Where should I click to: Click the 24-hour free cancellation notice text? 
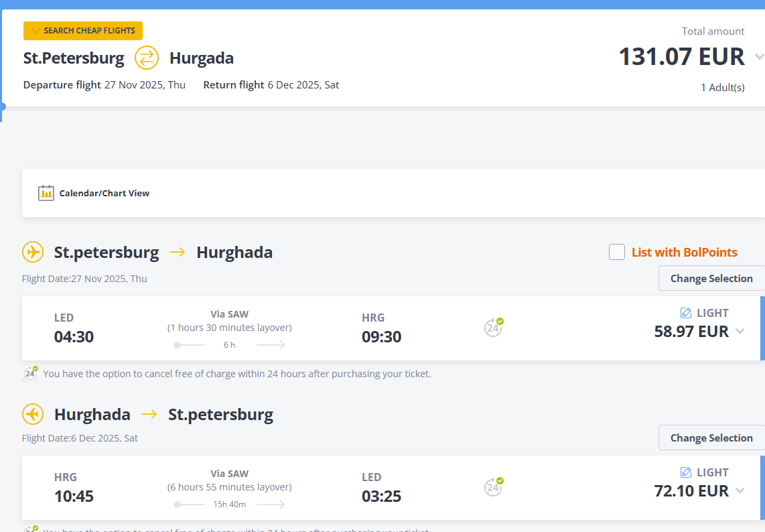pos(236,374)
